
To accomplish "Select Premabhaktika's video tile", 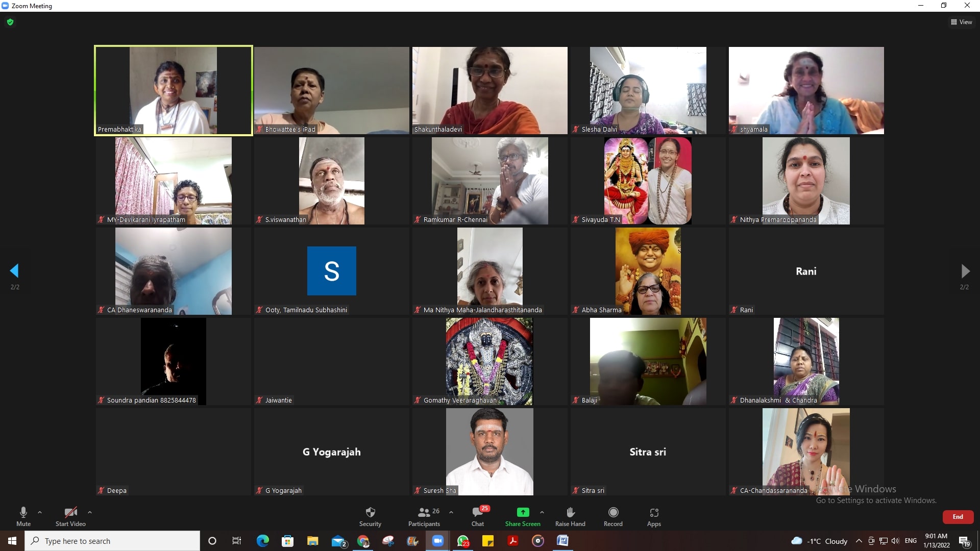I will pyautogui.click(x=173, y=90).
